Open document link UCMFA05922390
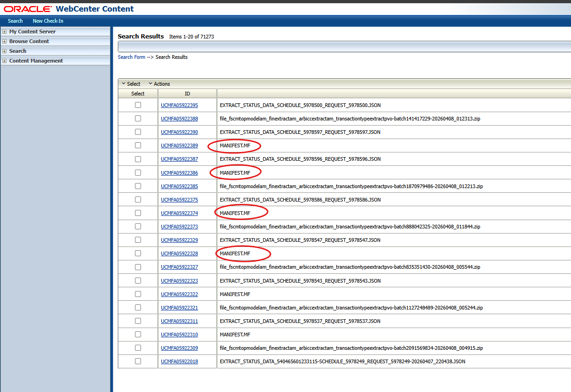 point(180,132)
